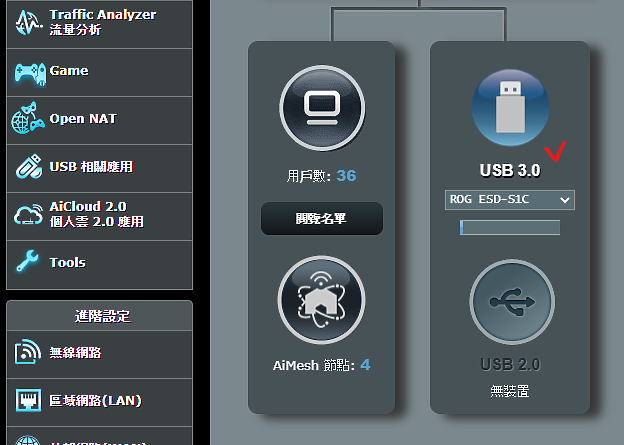
Task: Click the AiMesh node icon
Action: (x=321, y=301)
